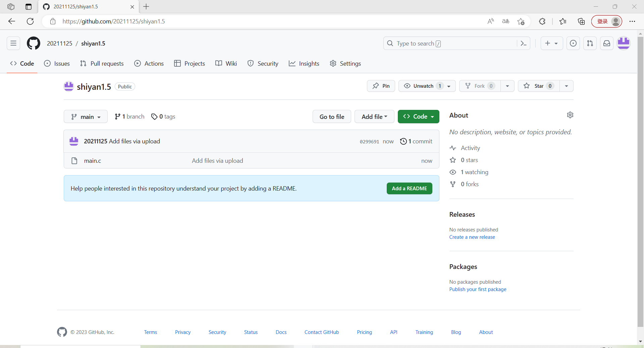This screenshot has width=644, height=348.
Task: Expand the Fork options dropdown arrow
Action: pos(507,86)
